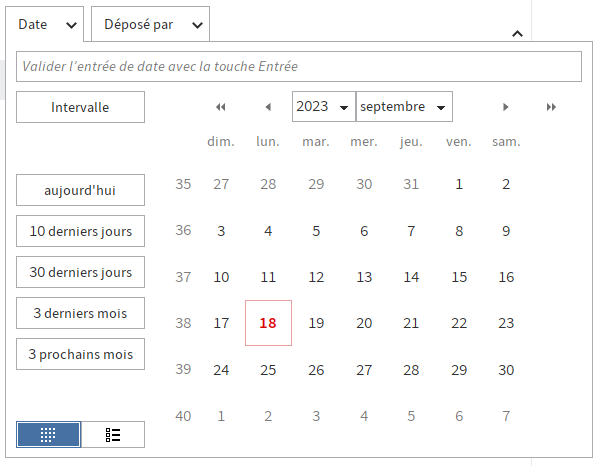
Task: Pick September 15 on the calendar
Action: [459, 277]
